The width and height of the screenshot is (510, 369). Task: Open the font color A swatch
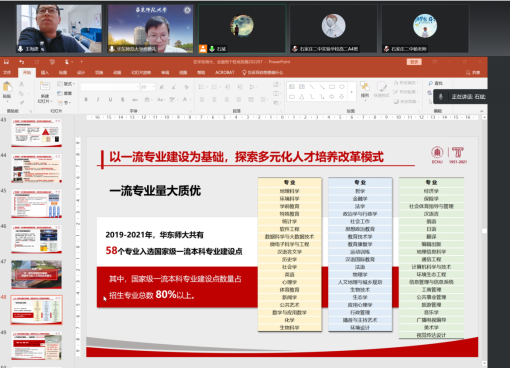click(x=185, y=99)
